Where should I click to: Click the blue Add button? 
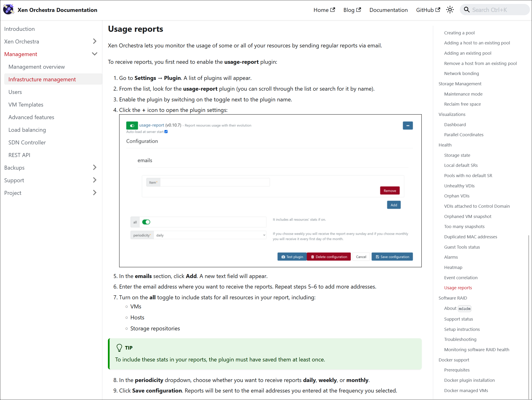pyautogui.click(x=394, y=205)
